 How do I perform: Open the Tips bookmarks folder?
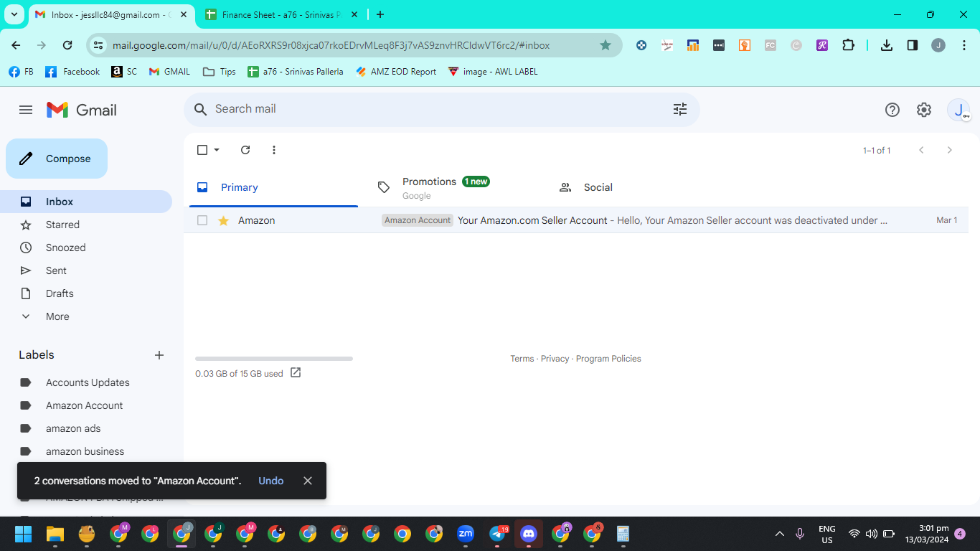[220, 72]
